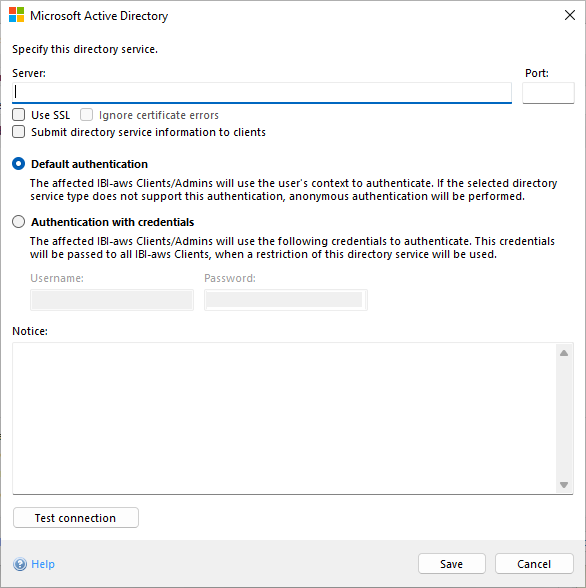Close the Microsoft Active Directory dialog
The height and width of the screenshot is (588, 586).
570,15
